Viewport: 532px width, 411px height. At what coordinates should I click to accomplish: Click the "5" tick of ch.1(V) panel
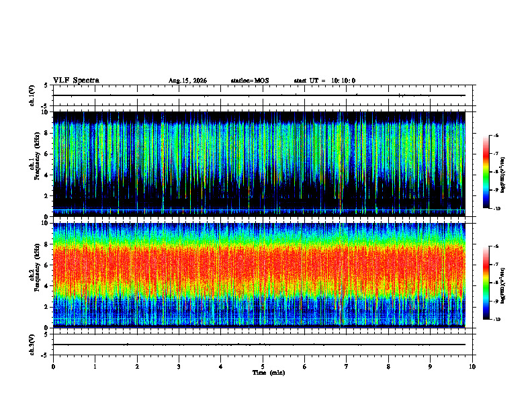pos(47,85)
